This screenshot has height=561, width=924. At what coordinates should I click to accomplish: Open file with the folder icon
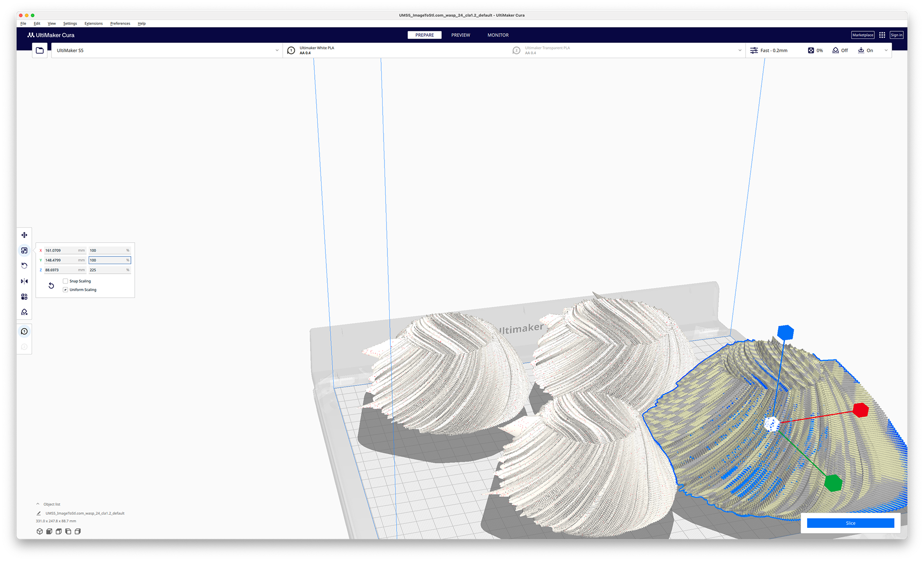[40, 51]
